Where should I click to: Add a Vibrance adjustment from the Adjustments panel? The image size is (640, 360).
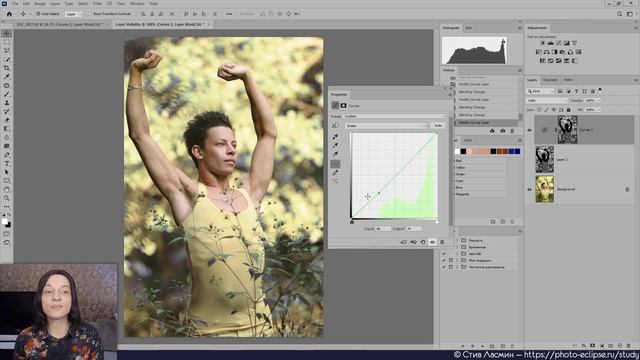pos(574,43)
